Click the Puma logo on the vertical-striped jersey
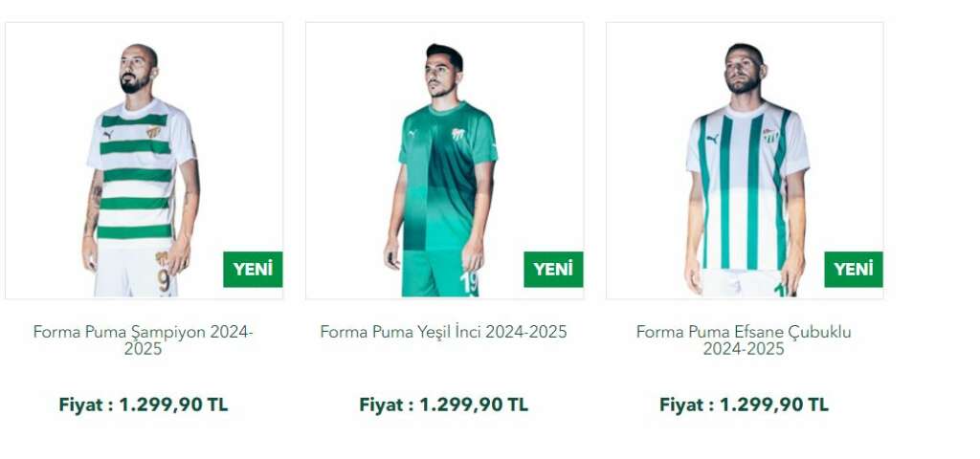This screenshot has width=980, height=459. coord(712,139)
